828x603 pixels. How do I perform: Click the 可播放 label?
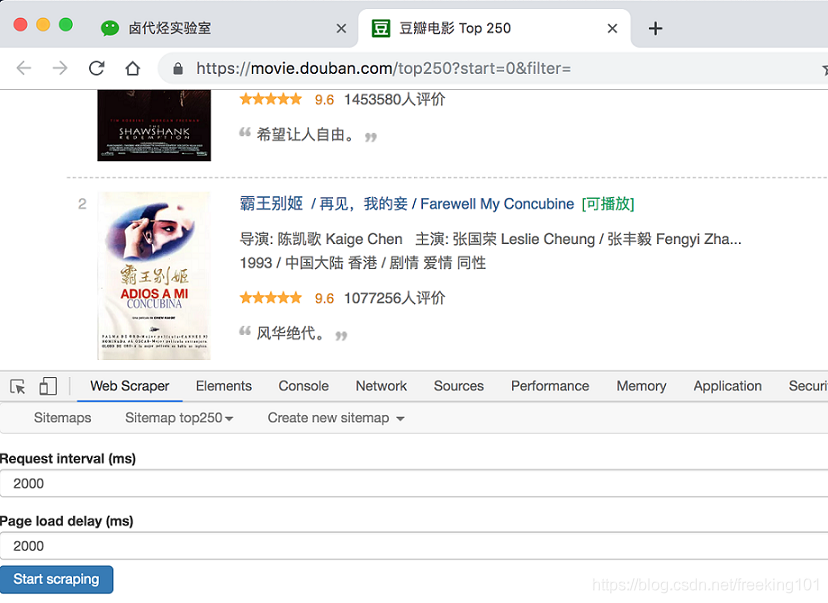(608, 204)
